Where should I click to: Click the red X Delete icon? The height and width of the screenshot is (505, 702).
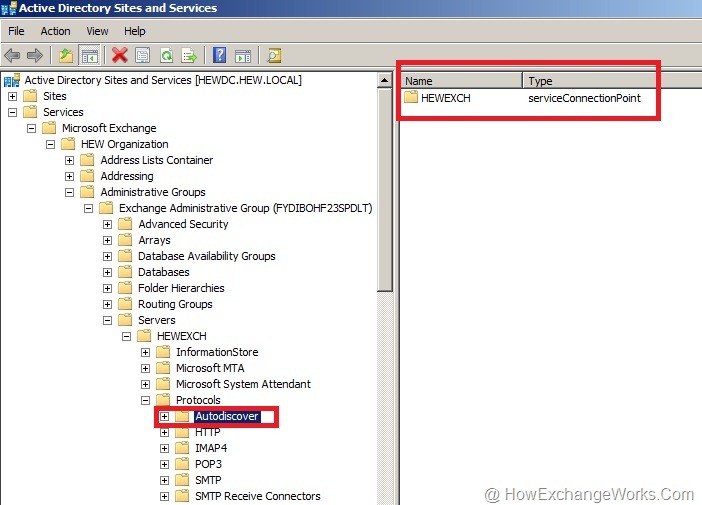[x=120, y=56]
